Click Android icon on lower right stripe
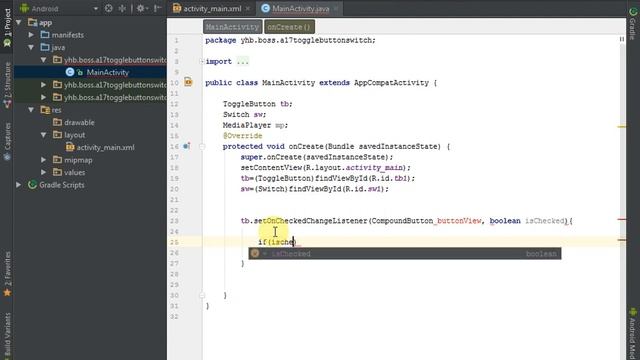 (633, 312)
